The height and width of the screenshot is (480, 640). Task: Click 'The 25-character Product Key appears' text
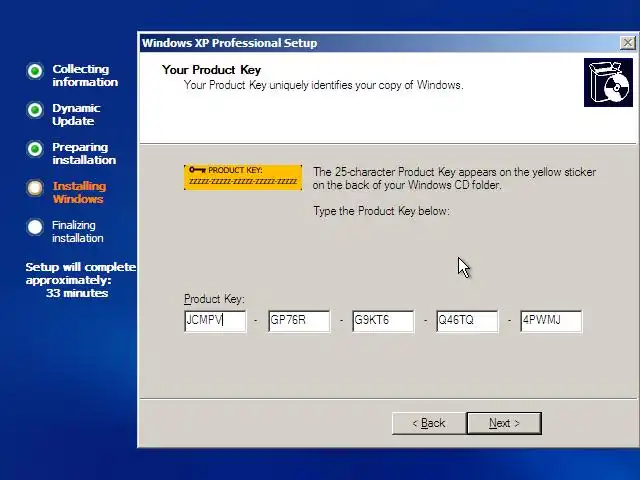454,178
